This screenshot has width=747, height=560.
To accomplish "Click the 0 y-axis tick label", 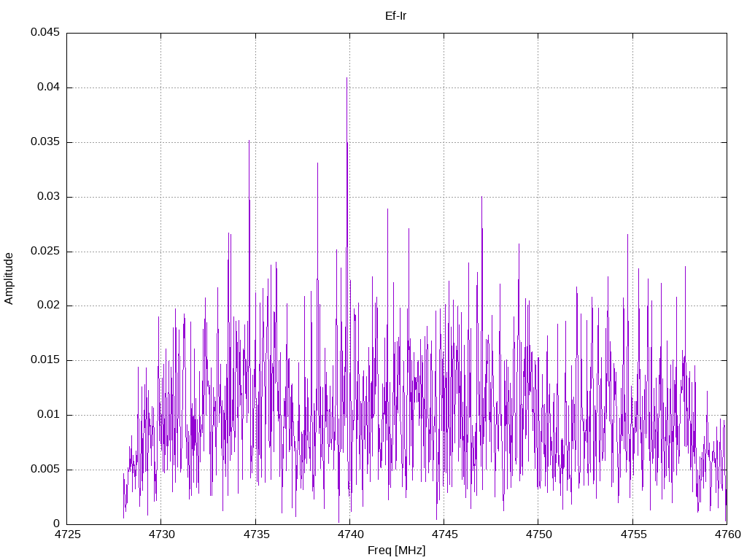I will (57, 524).
